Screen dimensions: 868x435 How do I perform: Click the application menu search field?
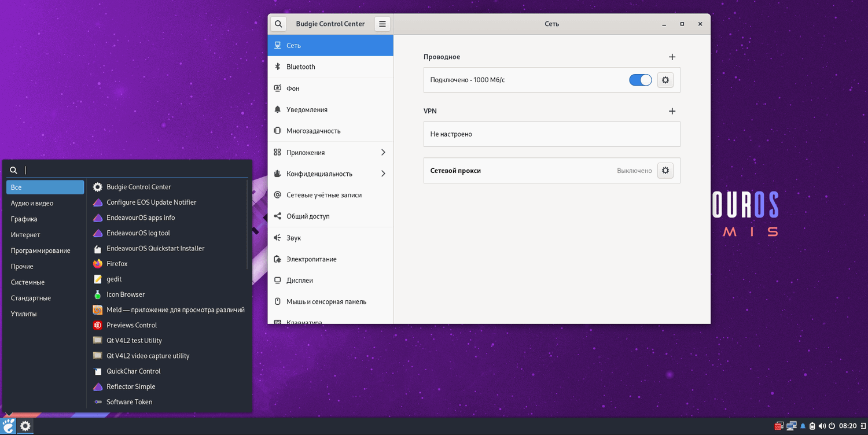tap(127, 170)
